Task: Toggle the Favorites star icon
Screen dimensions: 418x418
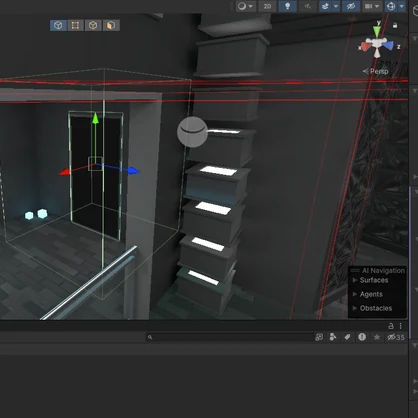Action: point(377,337)
